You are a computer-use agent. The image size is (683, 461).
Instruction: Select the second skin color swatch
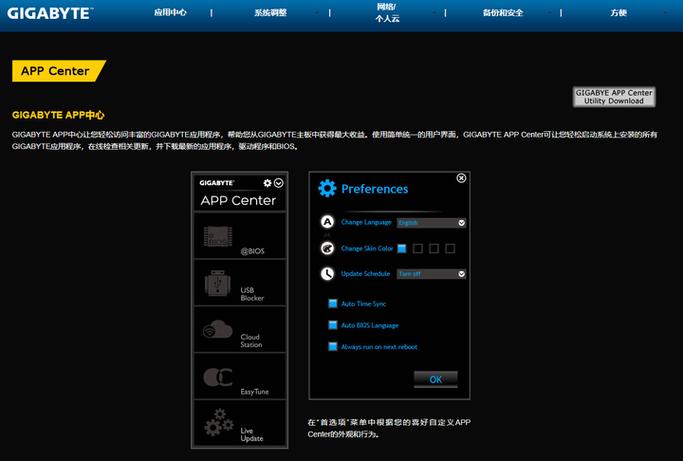[x=418, y=248]
